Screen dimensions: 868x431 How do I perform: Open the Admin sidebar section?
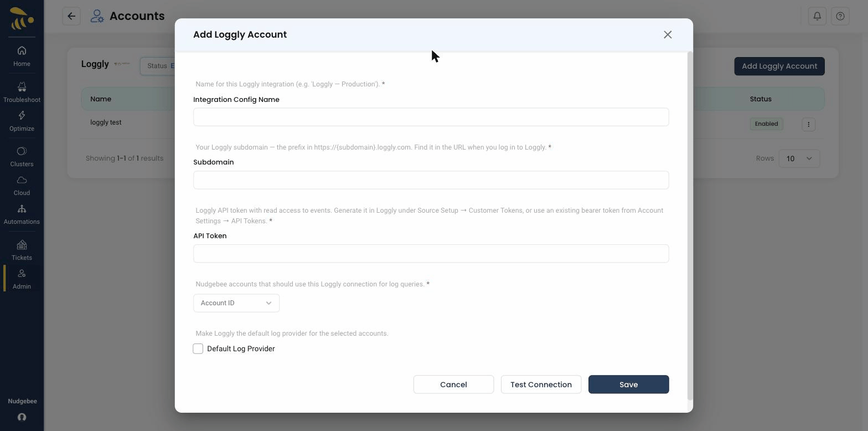coord(22,279)
